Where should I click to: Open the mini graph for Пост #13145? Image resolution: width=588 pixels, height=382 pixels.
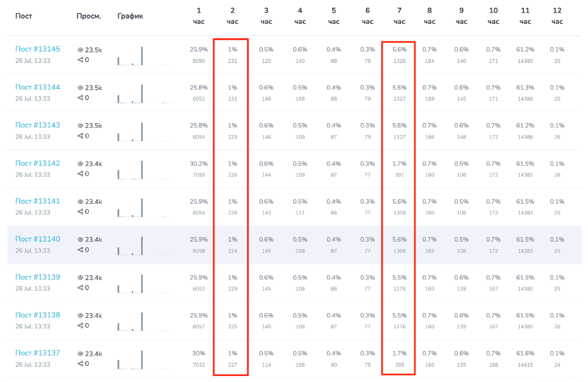pyautogui.click(x=145, y=56)
